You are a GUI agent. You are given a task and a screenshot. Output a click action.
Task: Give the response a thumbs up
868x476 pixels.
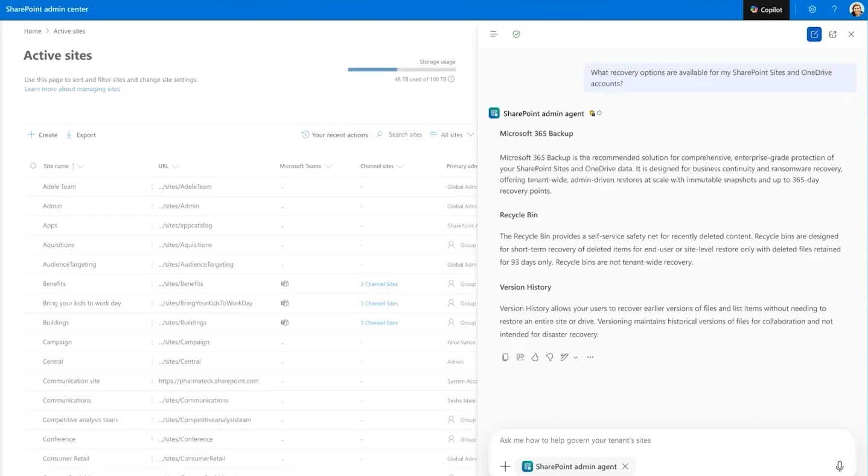(535, 357)
